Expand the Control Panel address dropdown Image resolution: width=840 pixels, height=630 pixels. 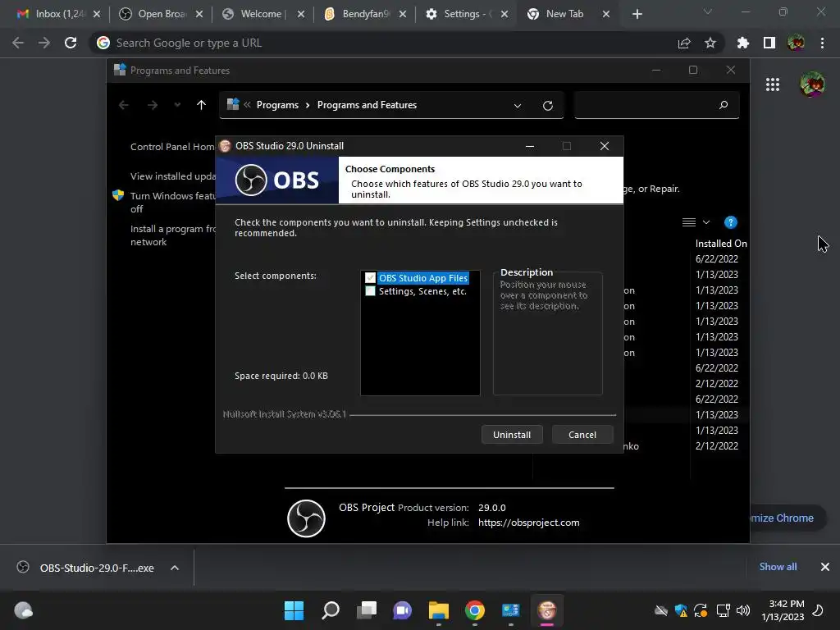point(518,106)
